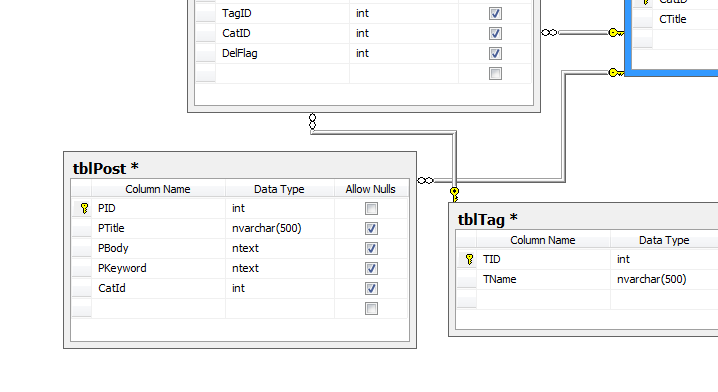The height and width of the screenshot is (392, 718).
Task: Toggle Allow Nulls for TagID row
Action: click(495, 13)
